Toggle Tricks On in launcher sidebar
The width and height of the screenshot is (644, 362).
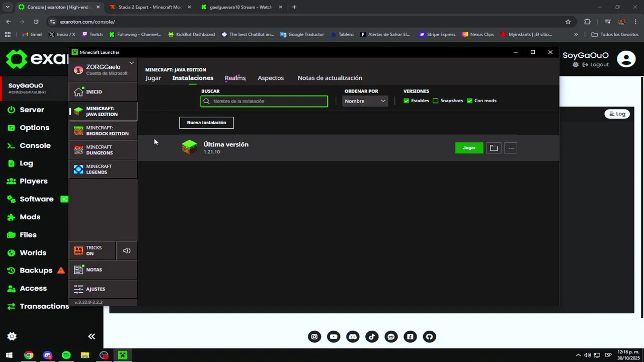point(92,250)
